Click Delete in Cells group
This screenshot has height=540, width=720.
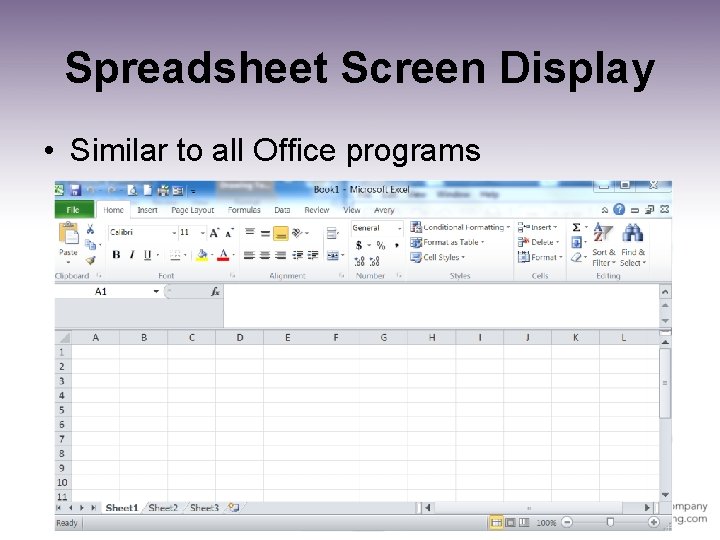[538, 242]
